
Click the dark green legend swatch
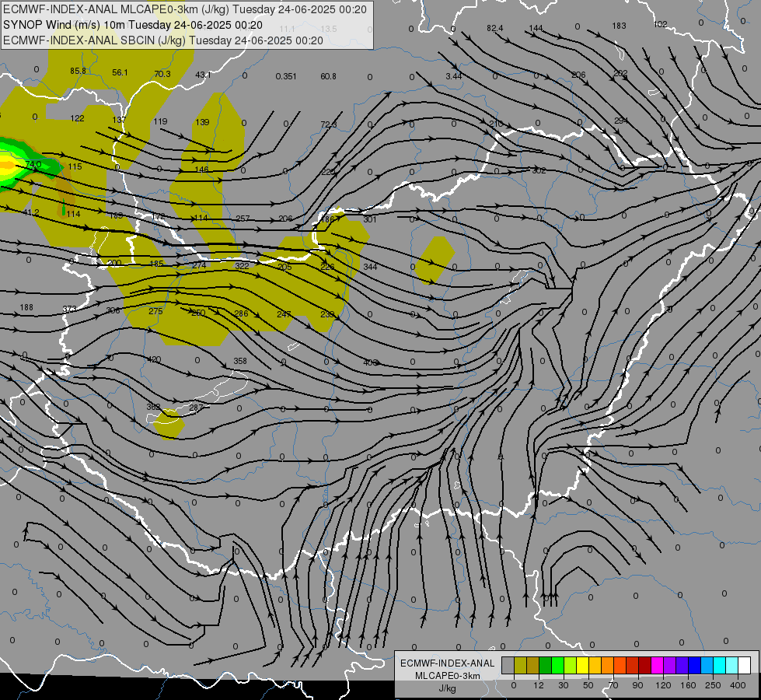[546, 665]
